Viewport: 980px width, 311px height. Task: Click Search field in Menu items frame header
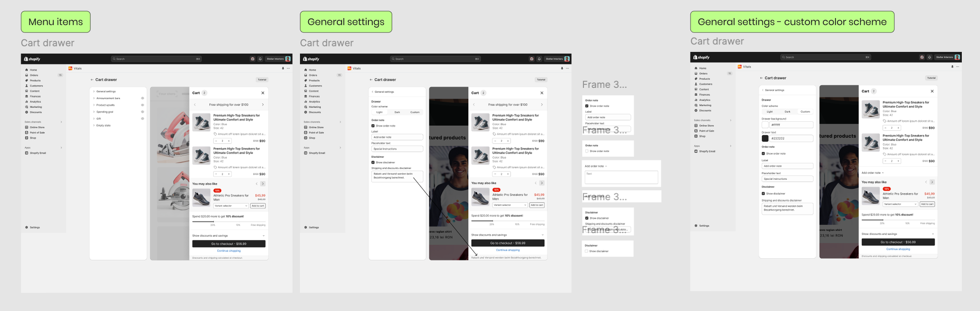click(156, 59)
